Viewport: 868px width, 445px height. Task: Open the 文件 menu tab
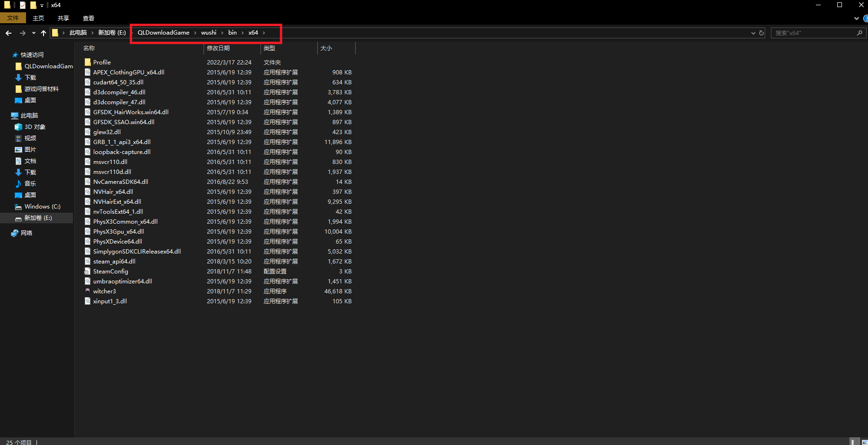pyautogui.click(x=13, y=18)
